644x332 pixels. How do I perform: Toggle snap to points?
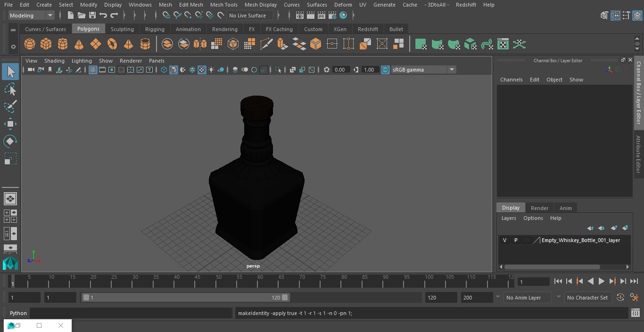188,16
